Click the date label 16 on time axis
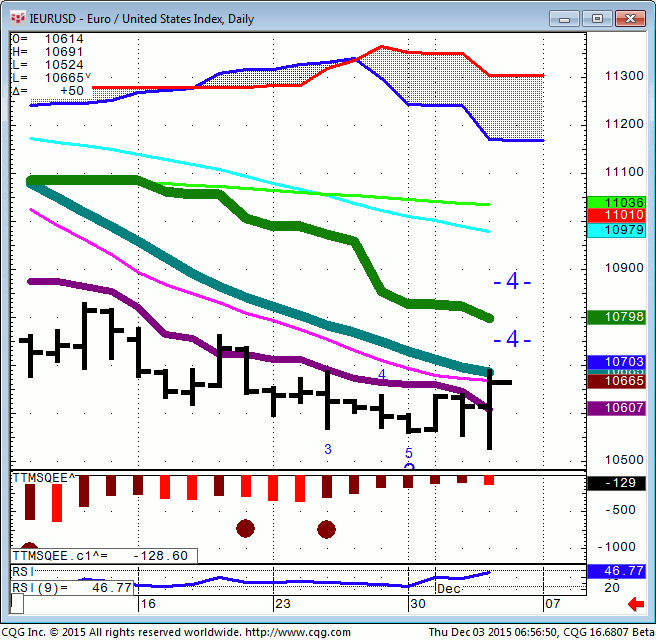The image size is (656, 640). click(148, 604)
